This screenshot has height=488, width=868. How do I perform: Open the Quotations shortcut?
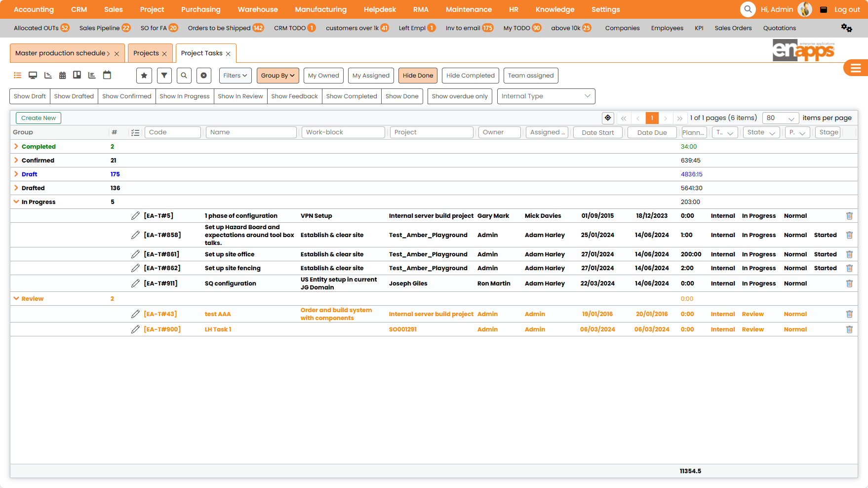(780, 28)
